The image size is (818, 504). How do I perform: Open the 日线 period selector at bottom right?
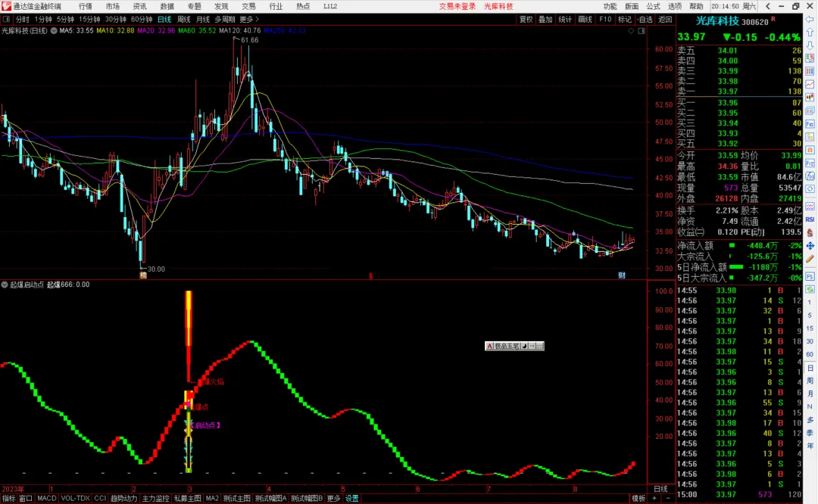coord(660,489)
